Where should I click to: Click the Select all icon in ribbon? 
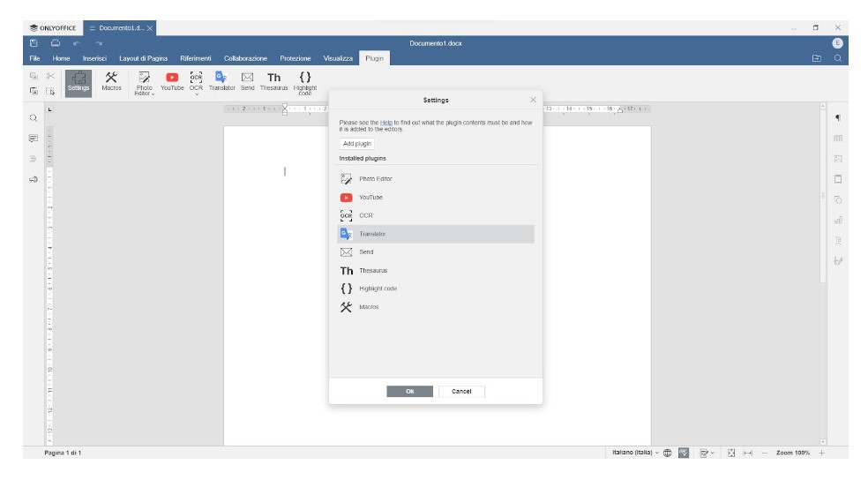(x=50, y=92)
